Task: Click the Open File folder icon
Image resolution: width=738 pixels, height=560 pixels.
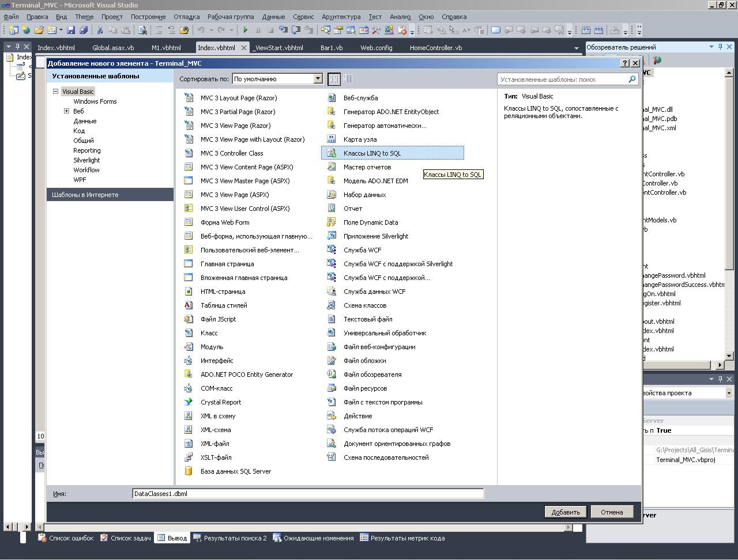Action: click(x=39, y=30)
